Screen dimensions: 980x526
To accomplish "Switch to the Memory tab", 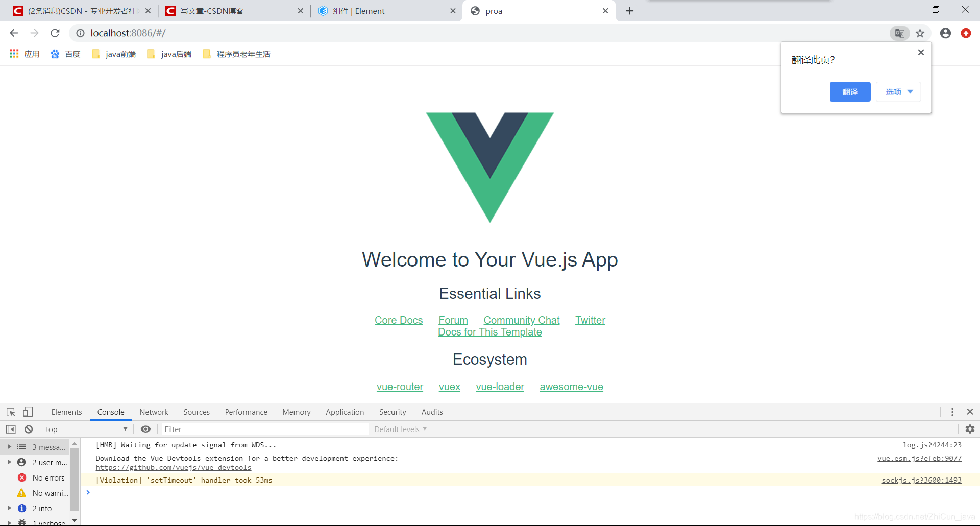I will (297, 412).
